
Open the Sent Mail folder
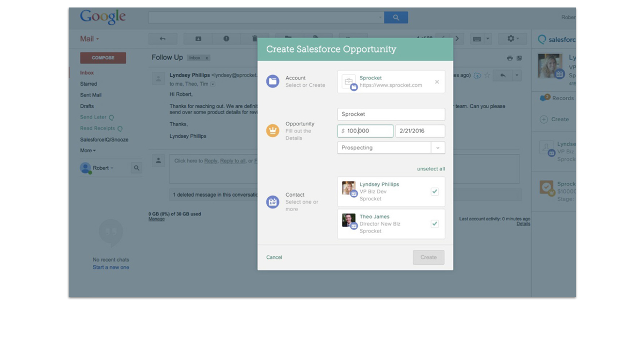click(x=91, y=95)
